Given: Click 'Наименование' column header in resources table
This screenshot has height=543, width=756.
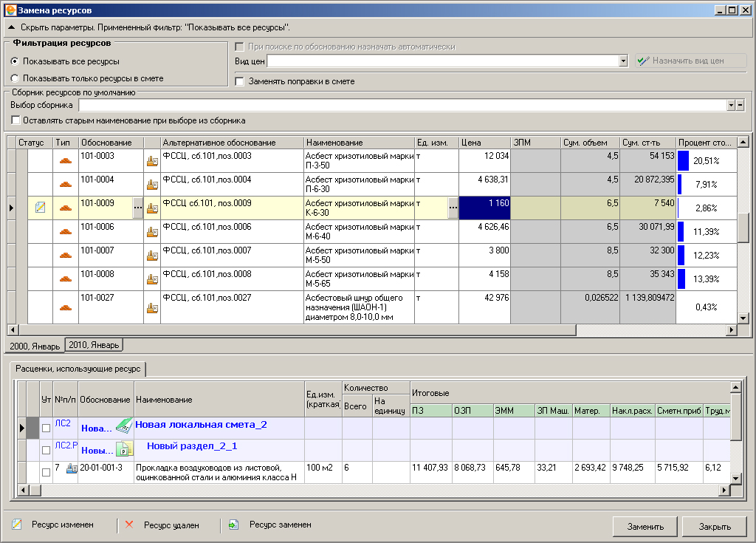Looking at the screenshot, I should tap(359, 143).
